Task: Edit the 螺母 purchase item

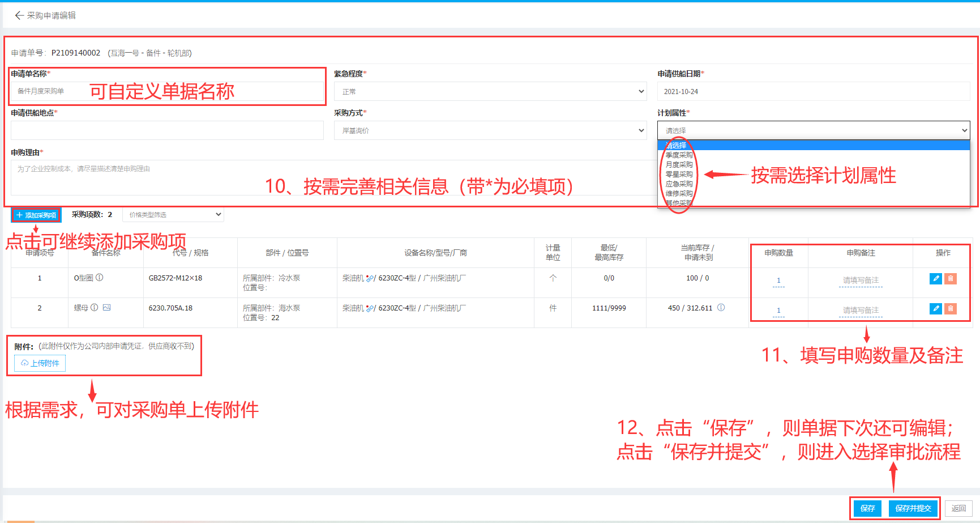Action: pyautogui.click(x=936, y=309)
